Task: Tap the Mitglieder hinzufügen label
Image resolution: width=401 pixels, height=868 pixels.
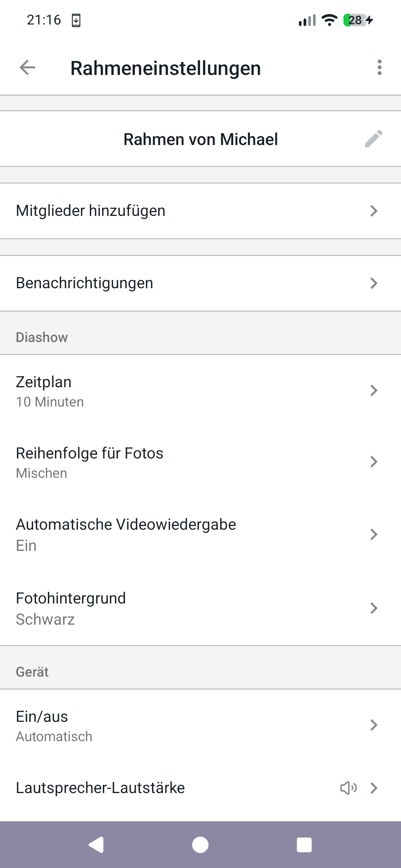Action: click(x=91, y=211)
